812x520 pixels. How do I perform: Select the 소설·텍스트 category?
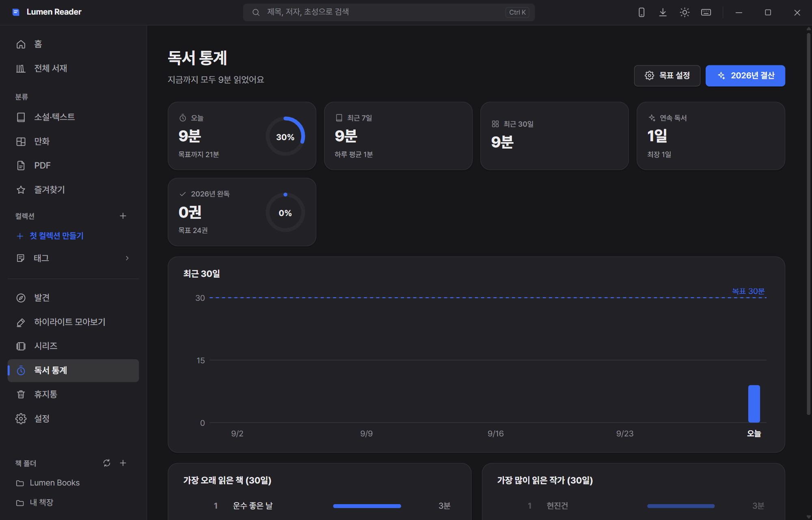73,117
